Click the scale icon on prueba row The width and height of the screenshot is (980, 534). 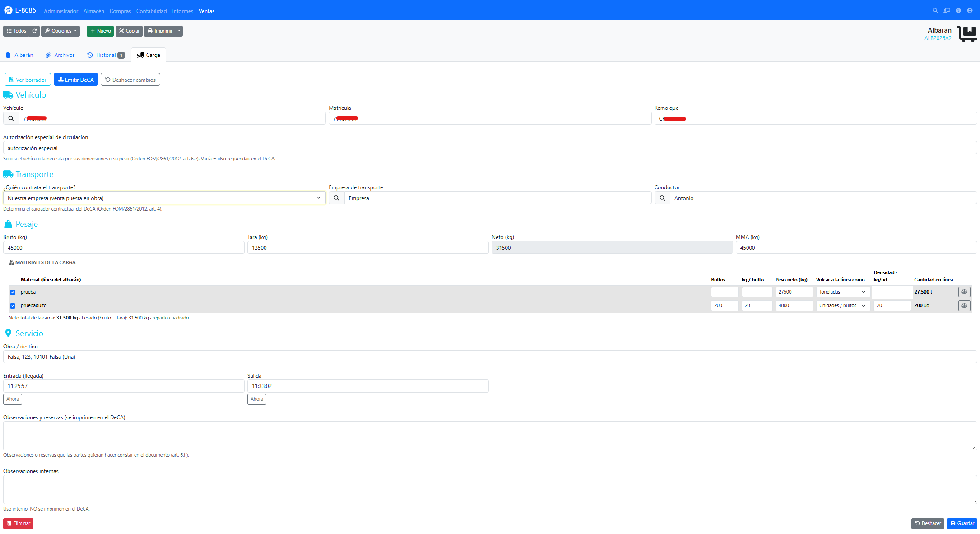tap(964, 292)
